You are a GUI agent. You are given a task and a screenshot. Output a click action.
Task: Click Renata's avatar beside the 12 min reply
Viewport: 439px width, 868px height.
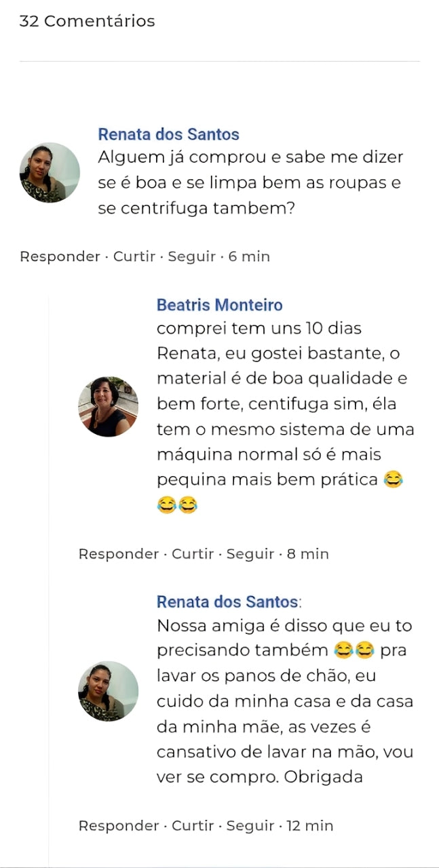coord(108,691)
